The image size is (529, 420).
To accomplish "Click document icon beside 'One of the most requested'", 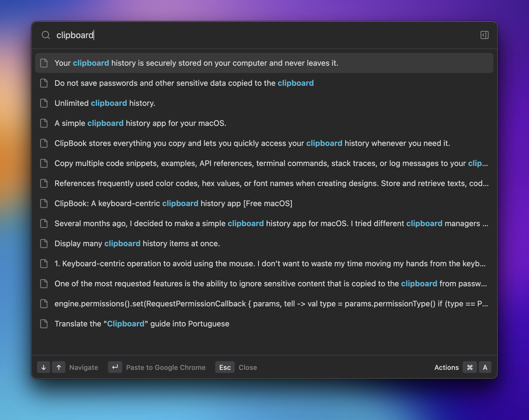I will 44,284.
